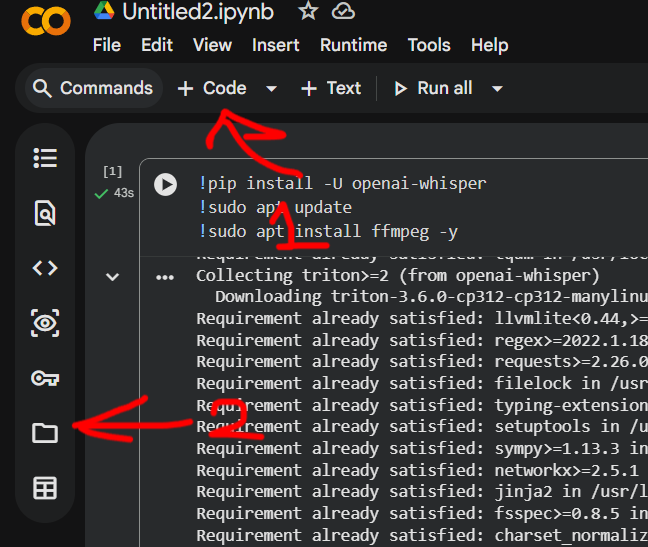This screenshot has height=547, width=648.
Task: Open the Code snippets panel
Action: click(x=45, y=268)
